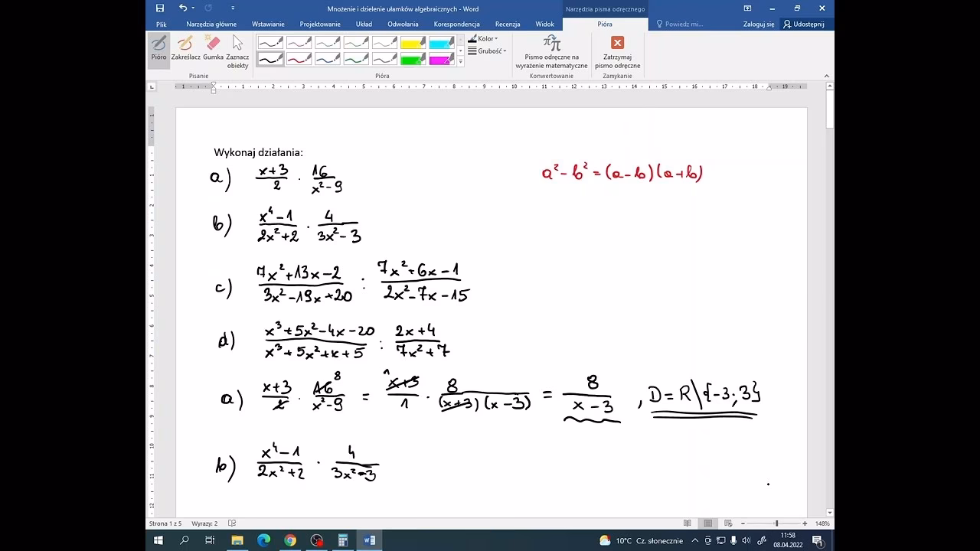The width and height of the screenshot is (980, 551).
Task: Choose the magenta highlighter pen
Action: (439, 59)
